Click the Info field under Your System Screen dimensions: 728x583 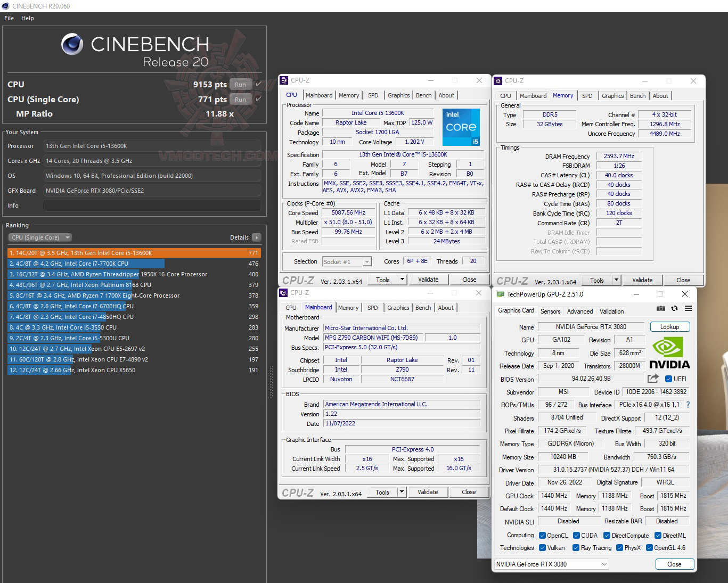[152, 206]
